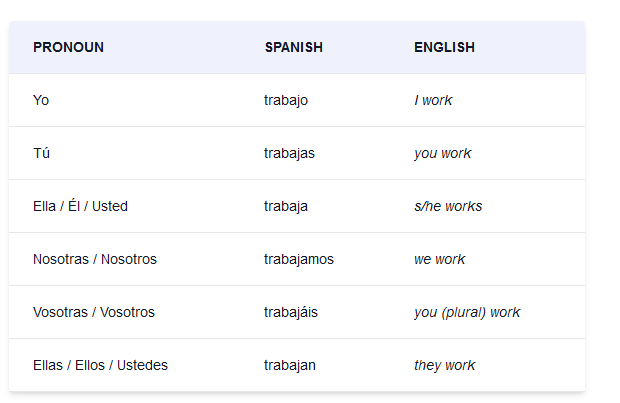The image size is (620, 403).
Task: Click the SPANISH column header
Action: 294,47
